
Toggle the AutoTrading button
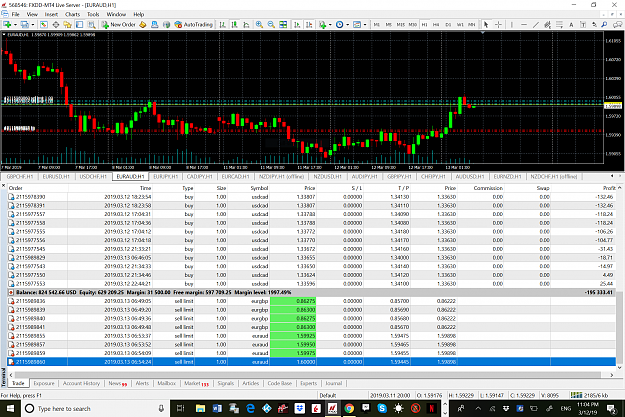(x=194, y=25)
